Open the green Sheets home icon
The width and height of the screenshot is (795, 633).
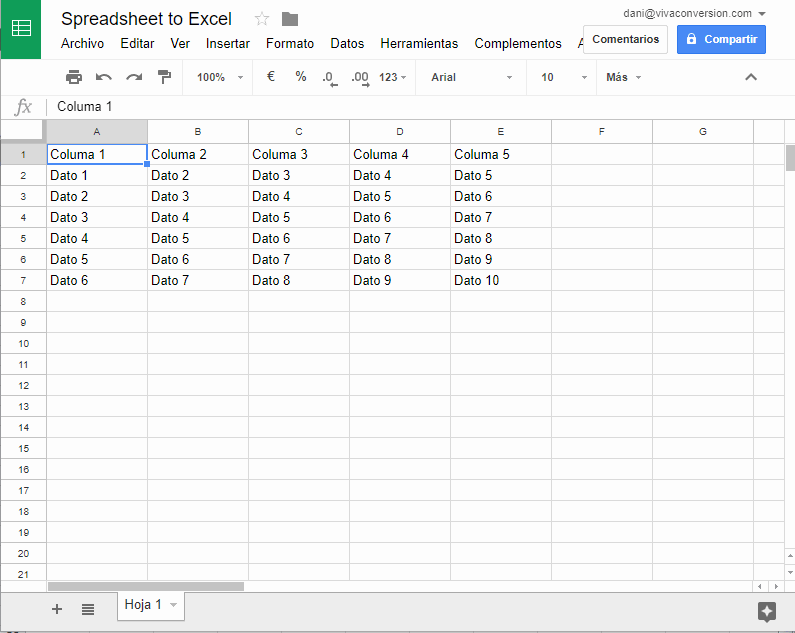point(21,29)
